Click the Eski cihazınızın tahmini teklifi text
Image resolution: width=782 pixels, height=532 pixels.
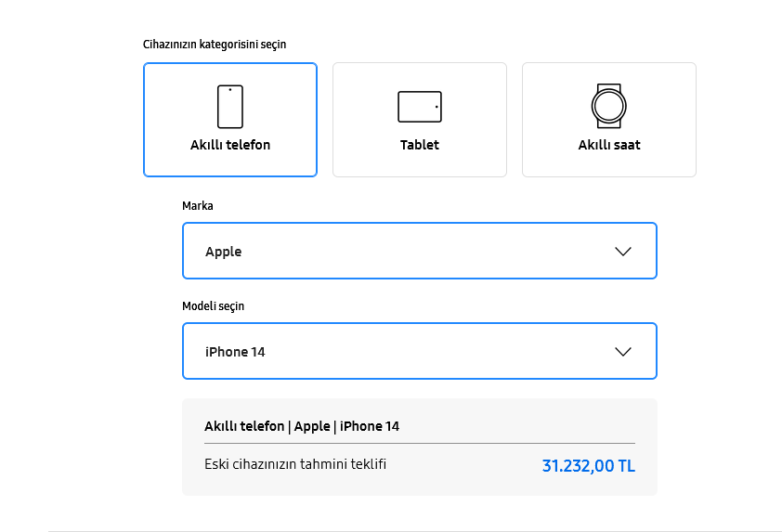point(295,464)
